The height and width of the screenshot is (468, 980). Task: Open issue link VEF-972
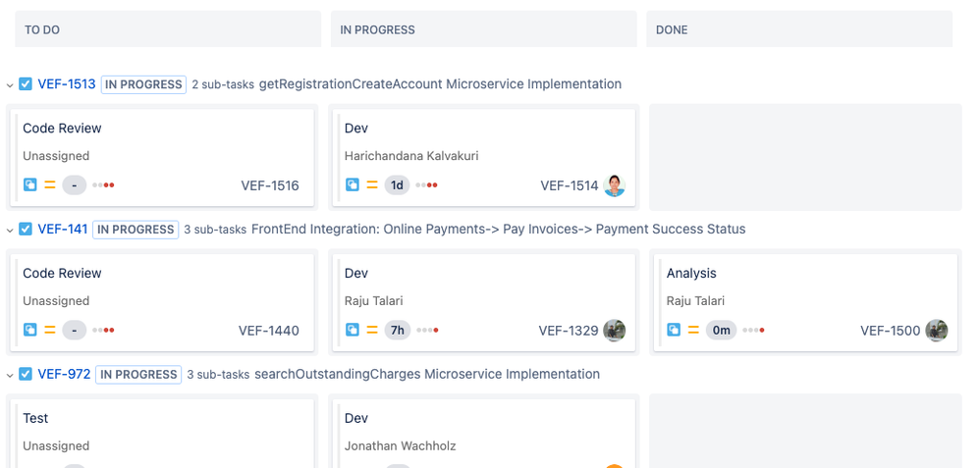pos(64,374)
